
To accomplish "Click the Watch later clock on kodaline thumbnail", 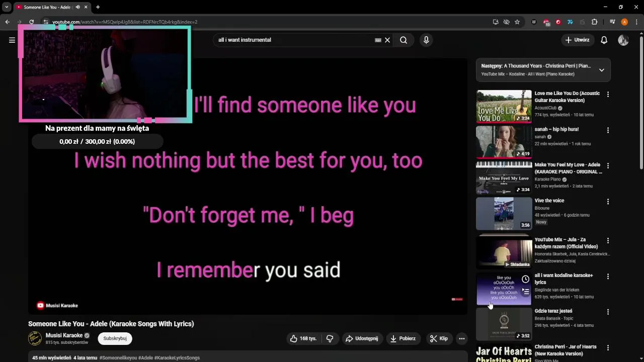I will pyautogui.click(x=525, y=279).
